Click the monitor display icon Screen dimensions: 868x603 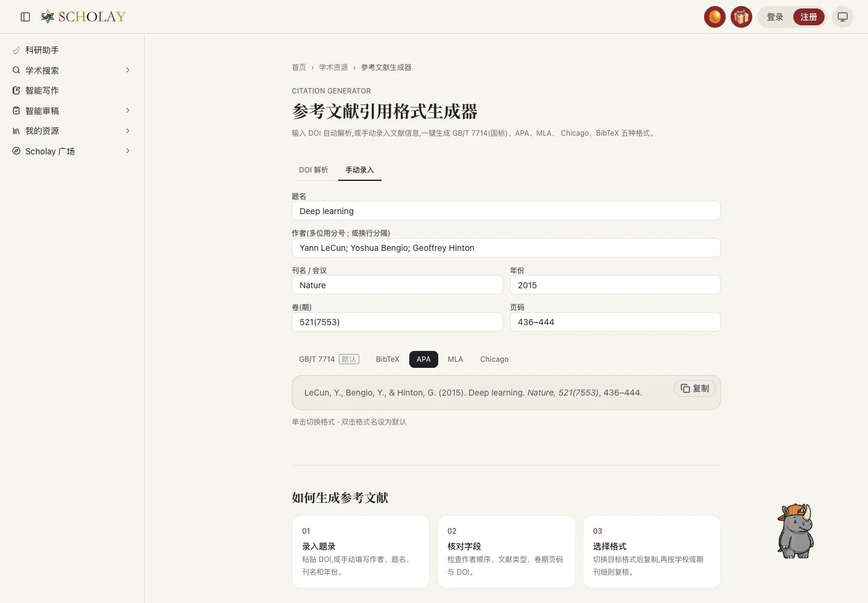click(843, 17)
